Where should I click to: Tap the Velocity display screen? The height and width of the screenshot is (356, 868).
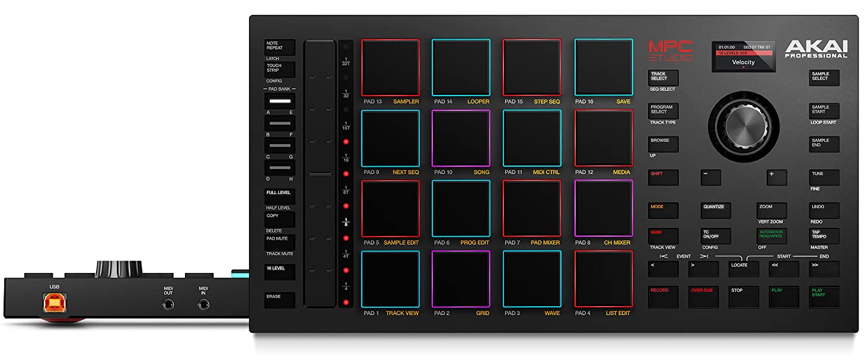tap(743, 57)
